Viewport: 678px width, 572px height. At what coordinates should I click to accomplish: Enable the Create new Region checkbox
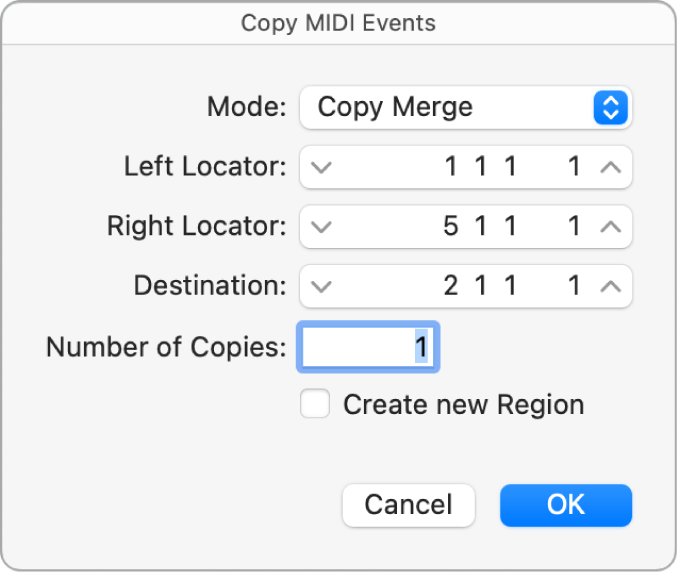click(x=316, y=404)
